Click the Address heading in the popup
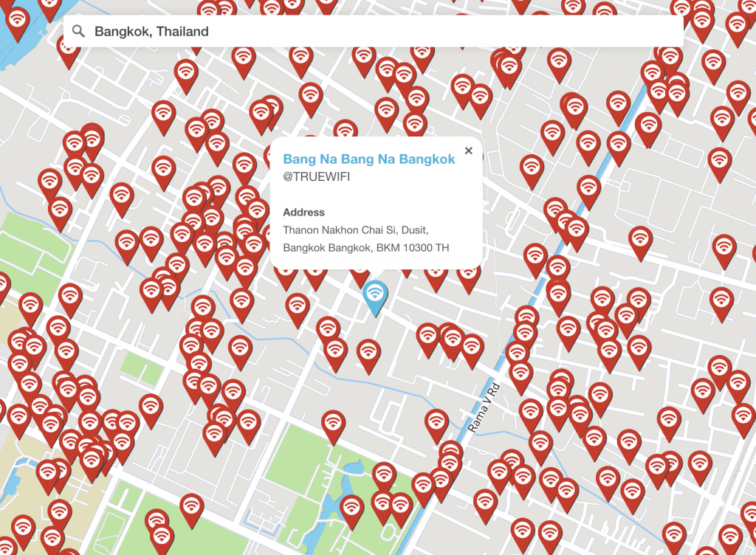This screenshot has width=756, height=555. tap(303, 213)
